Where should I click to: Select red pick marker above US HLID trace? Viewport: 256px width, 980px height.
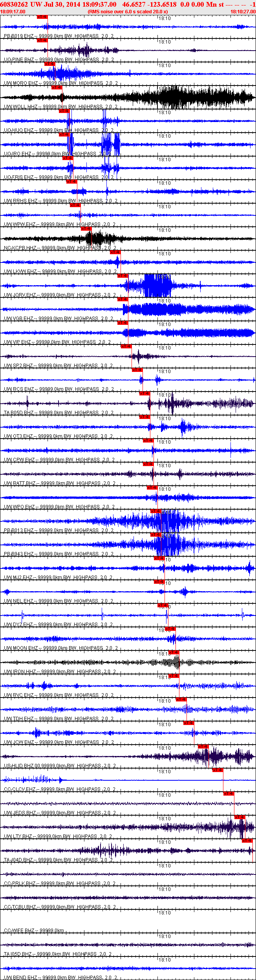click(x=203, y=747)
